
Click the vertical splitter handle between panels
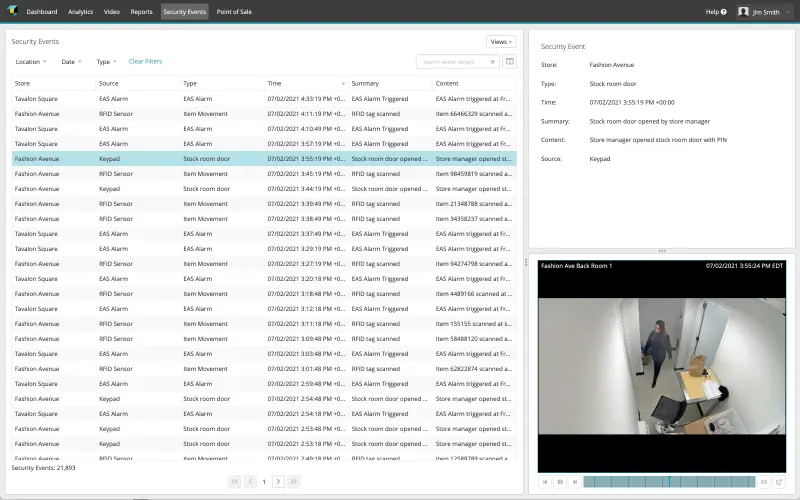[526, 262]
